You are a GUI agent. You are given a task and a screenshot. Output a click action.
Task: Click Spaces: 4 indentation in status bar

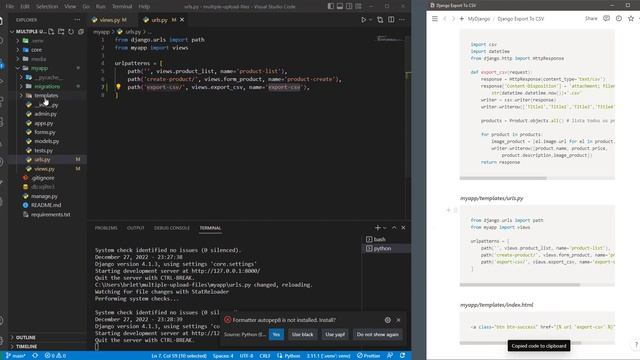coord(223,356)
